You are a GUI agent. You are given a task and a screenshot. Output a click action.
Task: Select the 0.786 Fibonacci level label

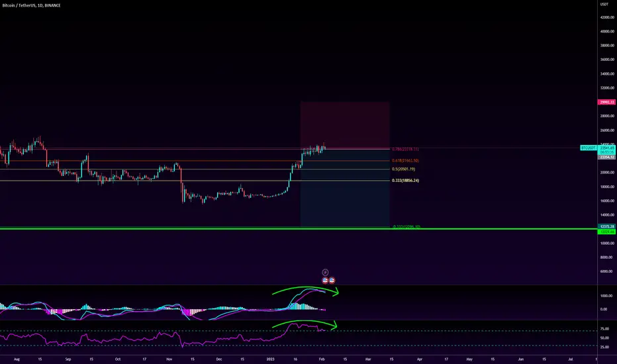point(405,149)
